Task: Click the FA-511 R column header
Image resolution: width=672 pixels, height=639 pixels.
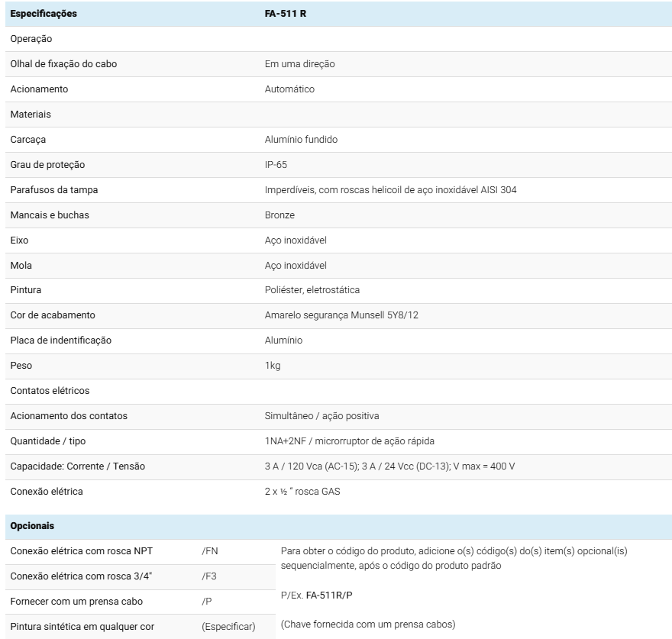Action: pyautogui.click(x=286, y=14)
